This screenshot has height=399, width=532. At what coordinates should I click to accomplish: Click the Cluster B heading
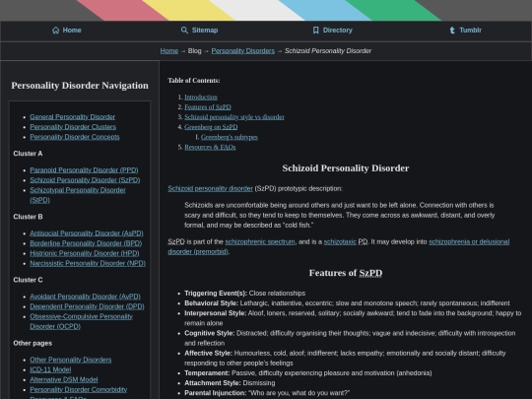[28, 217]
